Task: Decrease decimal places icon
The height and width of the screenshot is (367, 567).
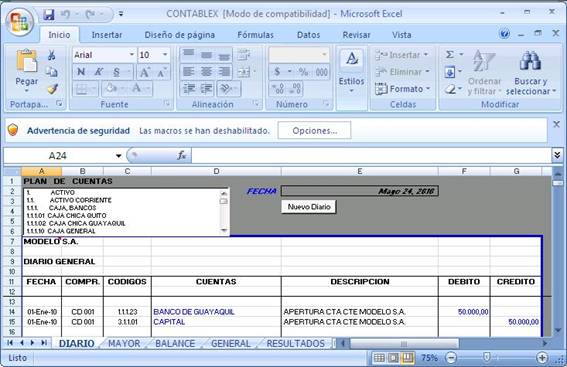Action: [x=295, y=89]
